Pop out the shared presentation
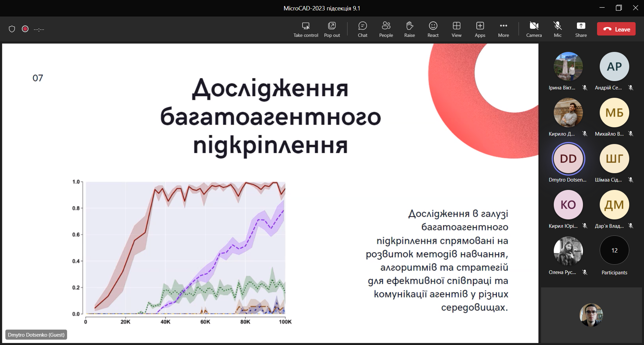 point(332,29)
